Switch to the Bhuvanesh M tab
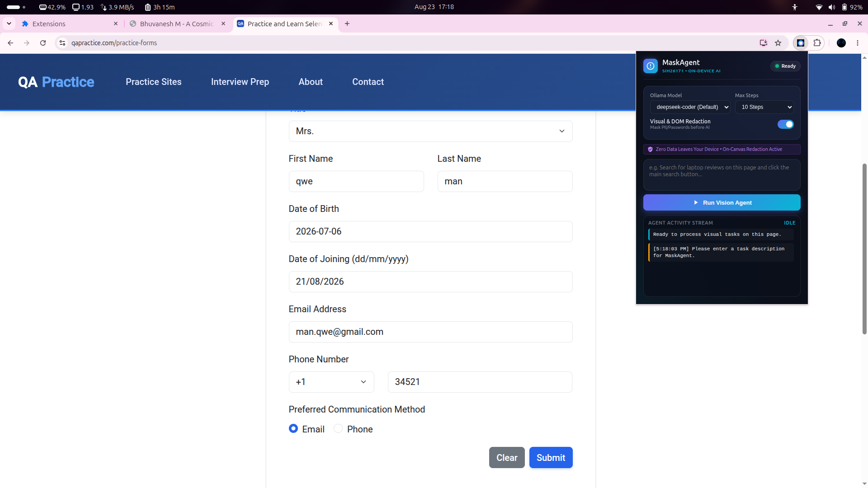Viewport: 868px width, 488px height. 177,23
